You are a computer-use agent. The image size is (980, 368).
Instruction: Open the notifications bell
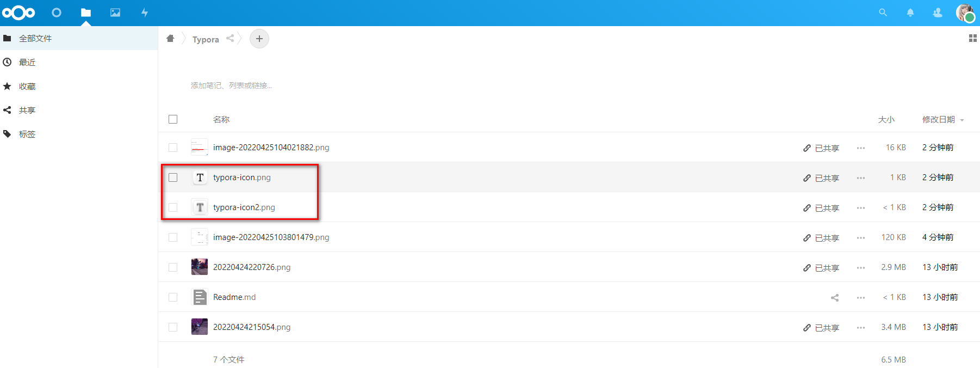(x=910, y=13)
